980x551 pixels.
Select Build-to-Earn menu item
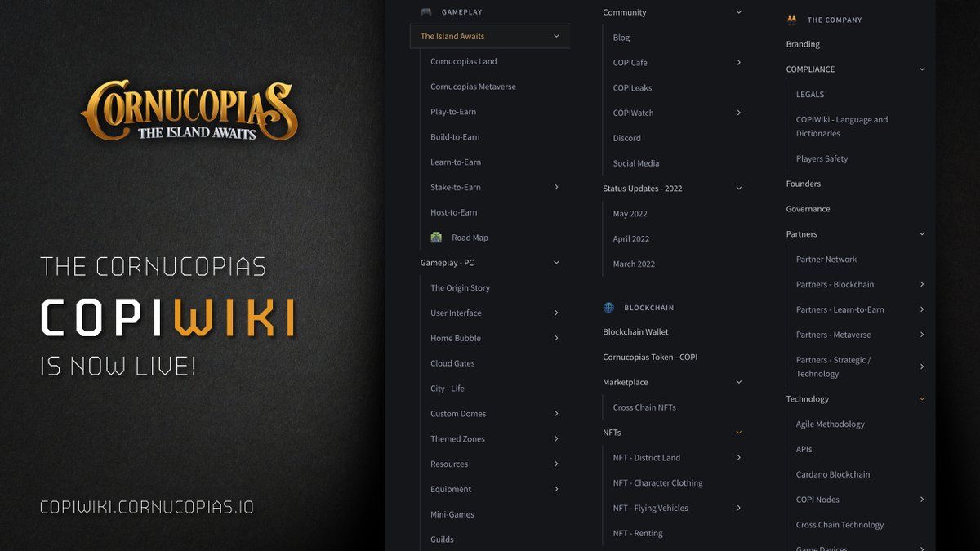[x=455, y=137]
